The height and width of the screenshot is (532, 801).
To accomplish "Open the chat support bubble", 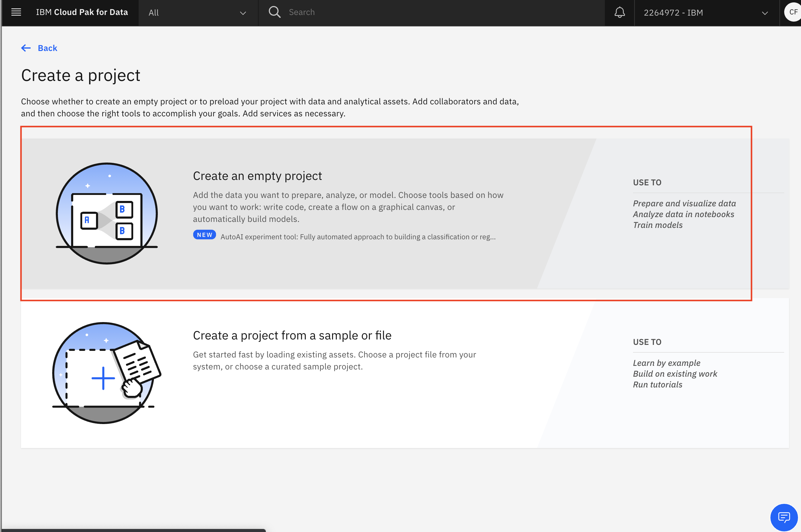I will [x=784, y=517].
